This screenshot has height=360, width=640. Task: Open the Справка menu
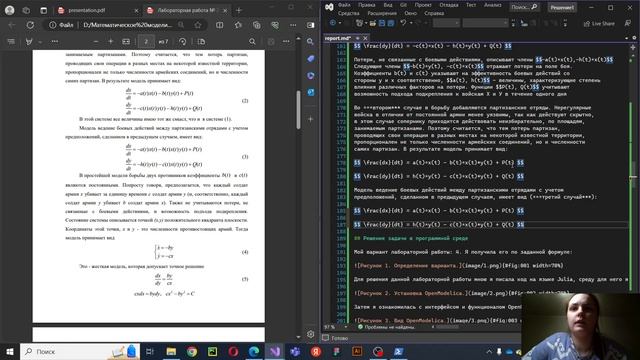point(434,13)
